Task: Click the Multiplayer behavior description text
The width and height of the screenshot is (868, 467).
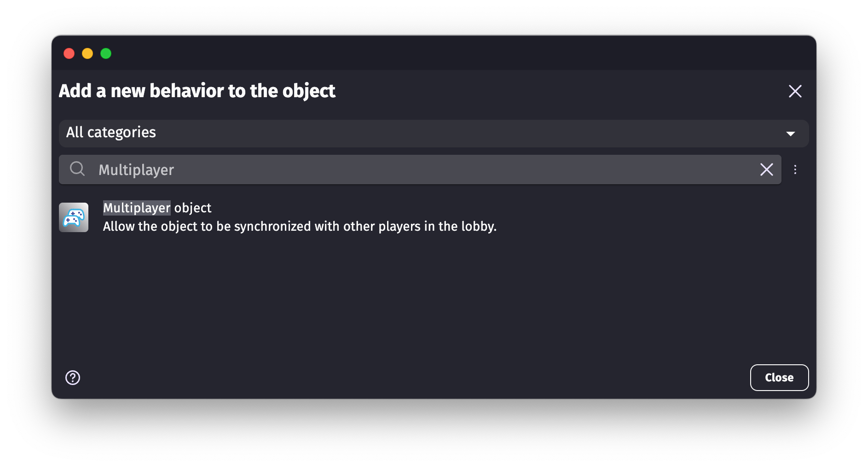Action: [x=300, y=226]
